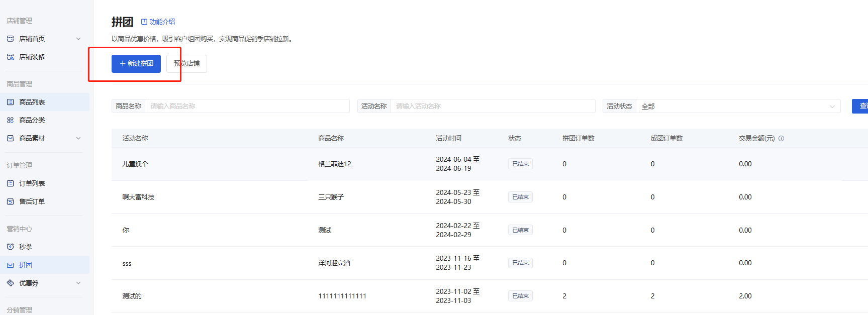Click activity name 你

coord(126,230)
